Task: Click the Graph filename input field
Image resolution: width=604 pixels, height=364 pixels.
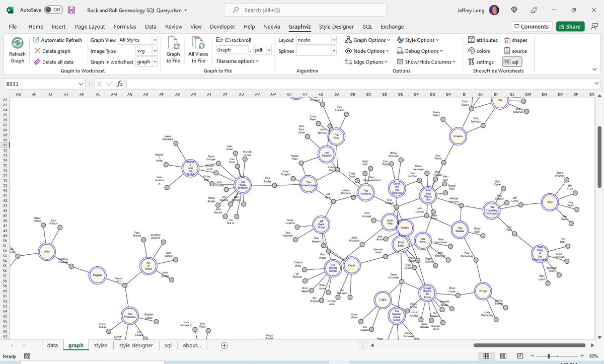Action: point(232,50)
